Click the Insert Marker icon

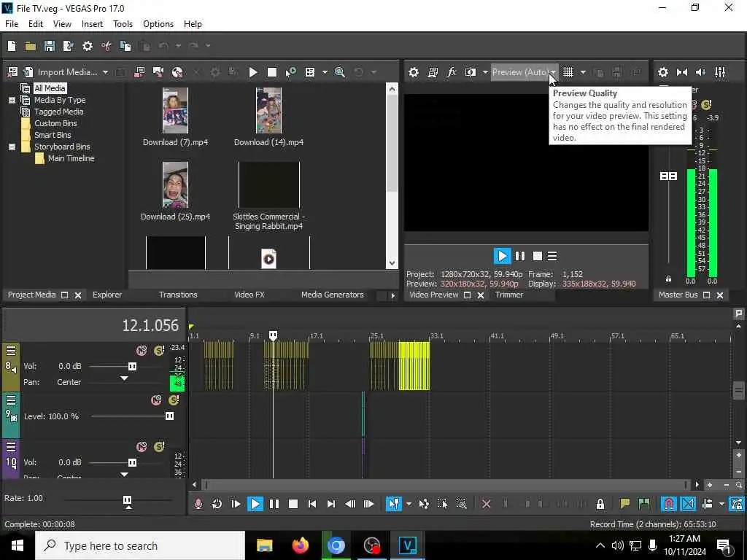pos(624,504)
